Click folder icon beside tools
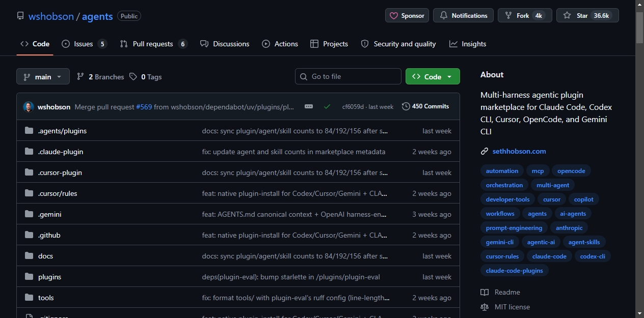Viewport: 644px width, 318px height. tap(29, 298)
